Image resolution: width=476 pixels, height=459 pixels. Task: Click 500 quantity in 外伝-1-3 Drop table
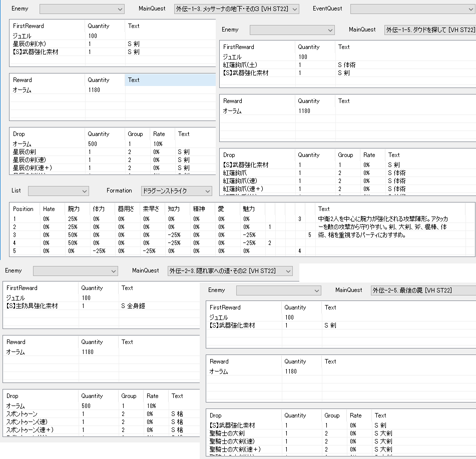[92, 144]
